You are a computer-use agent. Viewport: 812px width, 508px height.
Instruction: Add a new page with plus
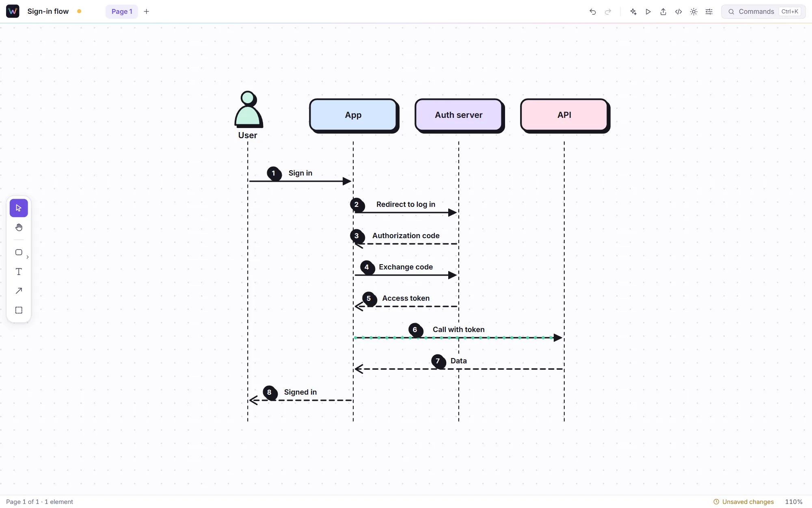[147, 12]
